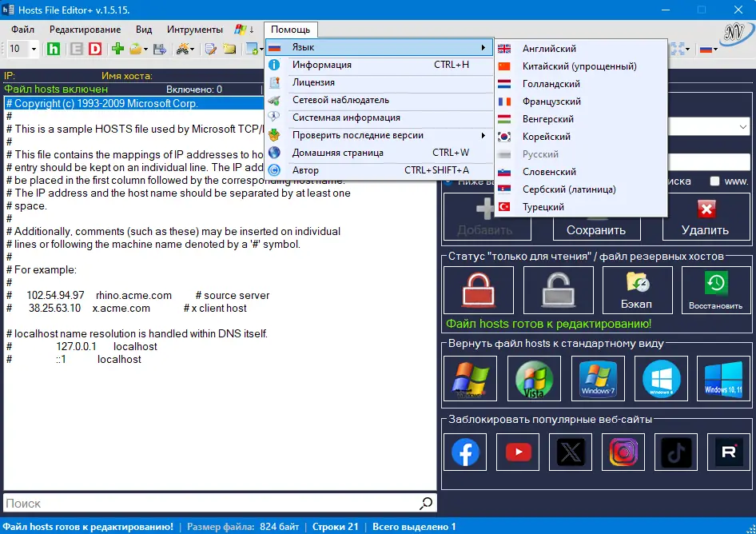Image resolution: width=756 pixels, height=534 pixels.
Task: Click the notepad with pencil edit icon
Action: click(x=211, y=49)
